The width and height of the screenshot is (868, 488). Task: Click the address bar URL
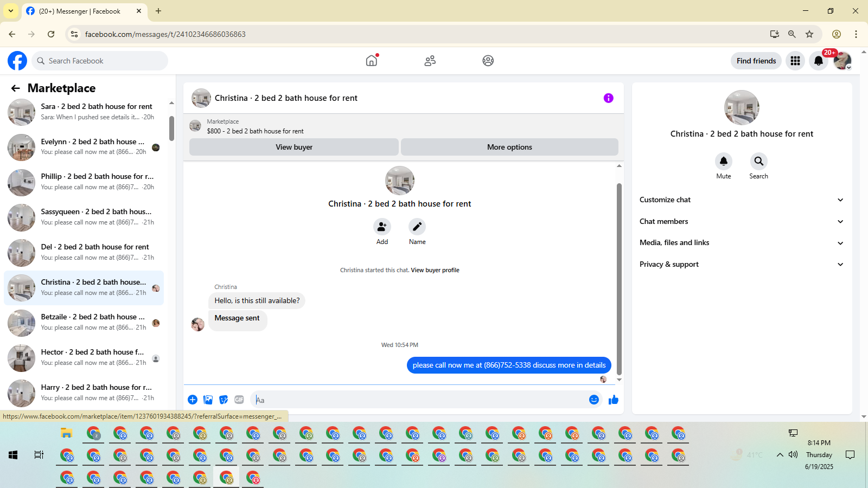pyautogui.click(x=165, y=34)
